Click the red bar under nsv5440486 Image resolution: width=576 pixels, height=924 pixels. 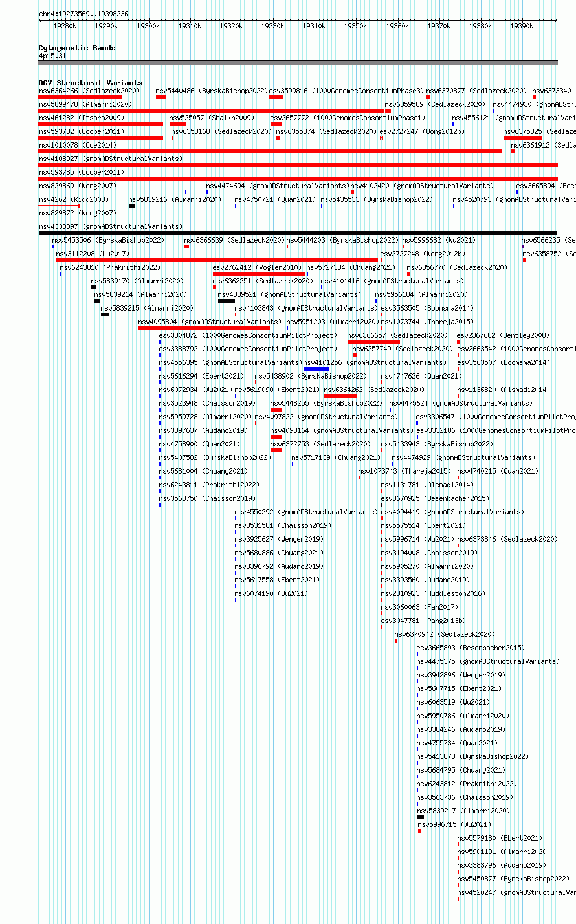click(161, 97)
